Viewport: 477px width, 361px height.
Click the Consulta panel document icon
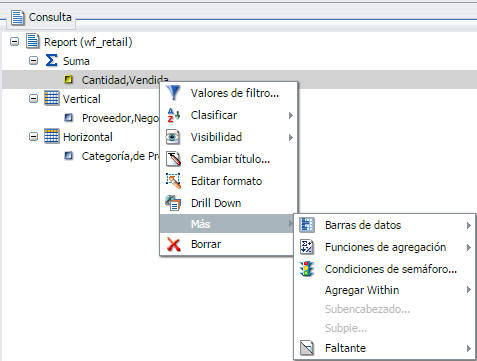point(17,17)
